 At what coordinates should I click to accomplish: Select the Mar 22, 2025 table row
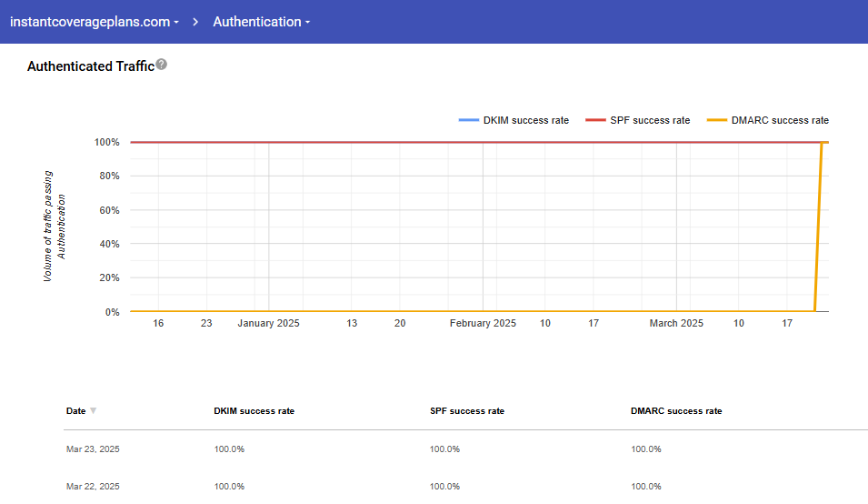tap(93, 486)
